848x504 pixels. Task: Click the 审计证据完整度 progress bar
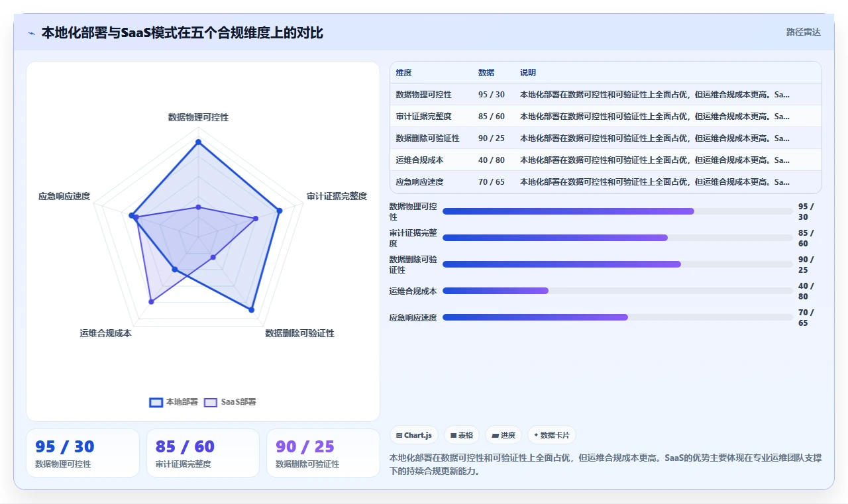click(617, 238)
